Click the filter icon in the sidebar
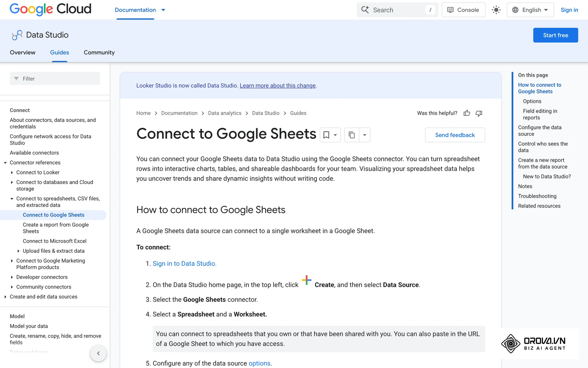 [16, 79]
